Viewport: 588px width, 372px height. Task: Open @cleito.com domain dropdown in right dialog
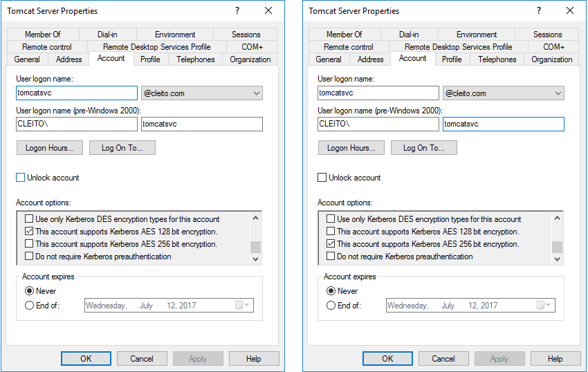click(x=503, y=93)
